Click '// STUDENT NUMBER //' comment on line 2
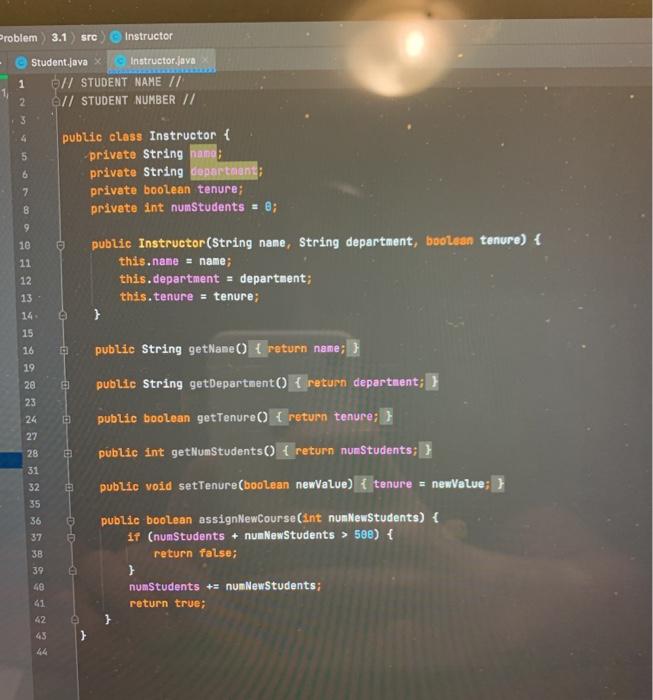 pos(128,100)
